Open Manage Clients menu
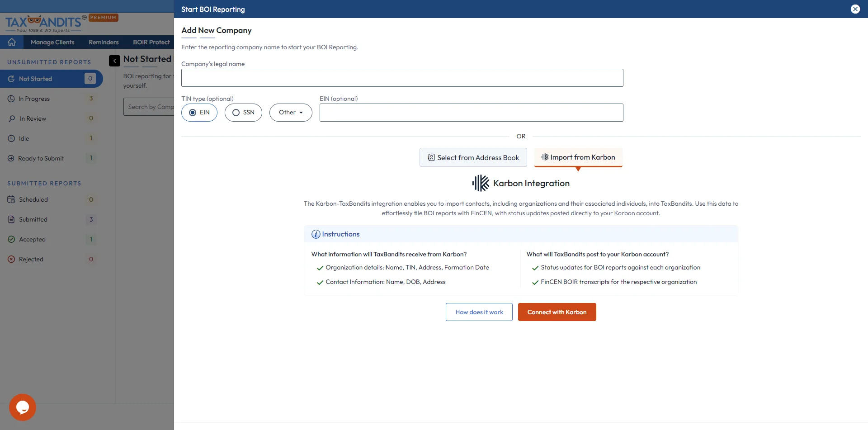The image size is (868, 430). pyautogui.click(x=52, y=42)
